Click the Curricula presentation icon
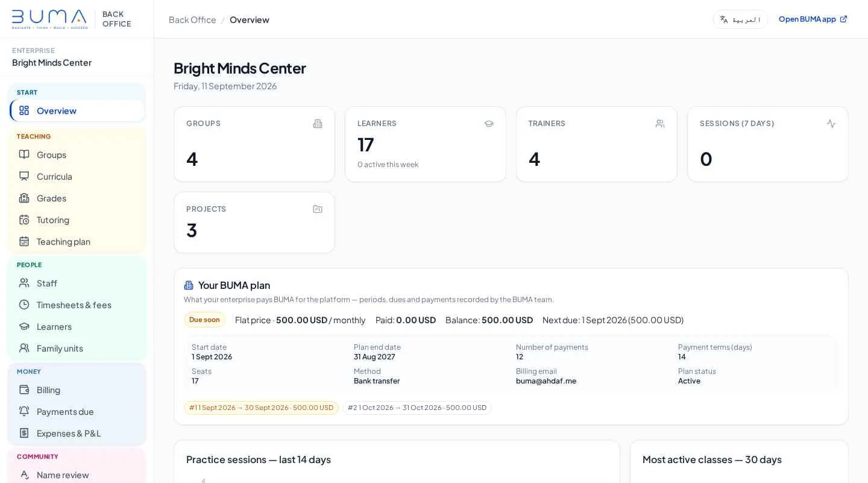 tap(24, 176)
